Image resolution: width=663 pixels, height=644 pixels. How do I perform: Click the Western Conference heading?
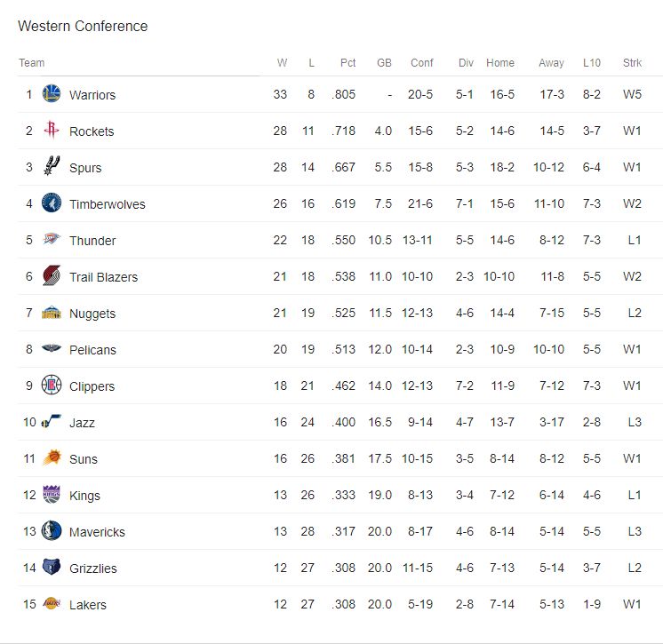83,27
